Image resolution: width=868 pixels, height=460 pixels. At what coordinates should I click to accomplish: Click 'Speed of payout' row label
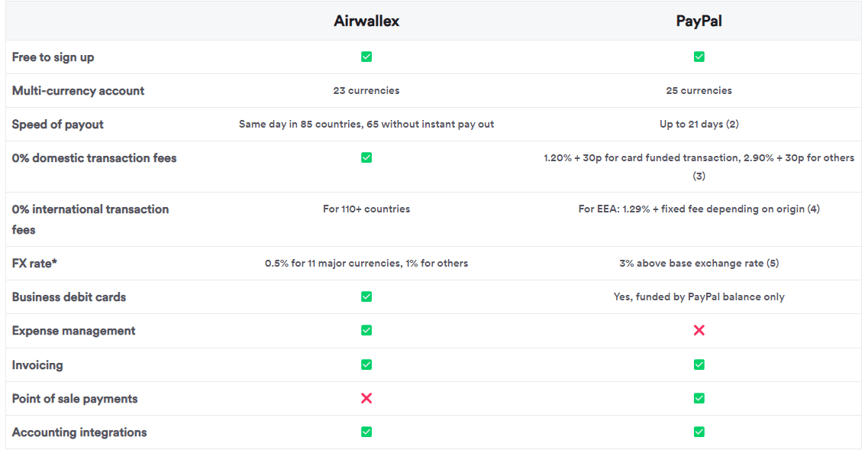tap(58, 124)
